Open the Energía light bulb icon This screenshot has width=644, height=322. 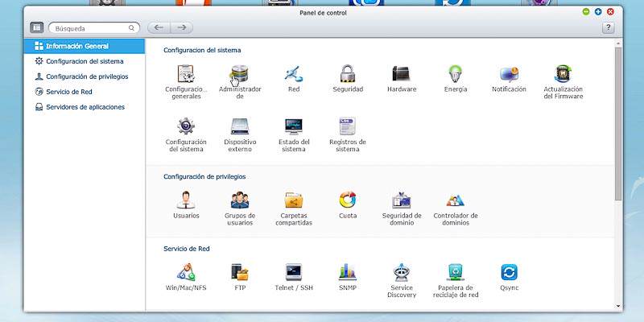click(x=455, y=74)
